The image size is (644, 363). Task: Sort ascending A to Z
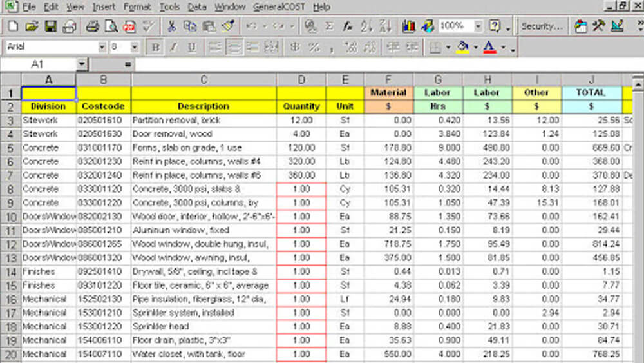366,26
